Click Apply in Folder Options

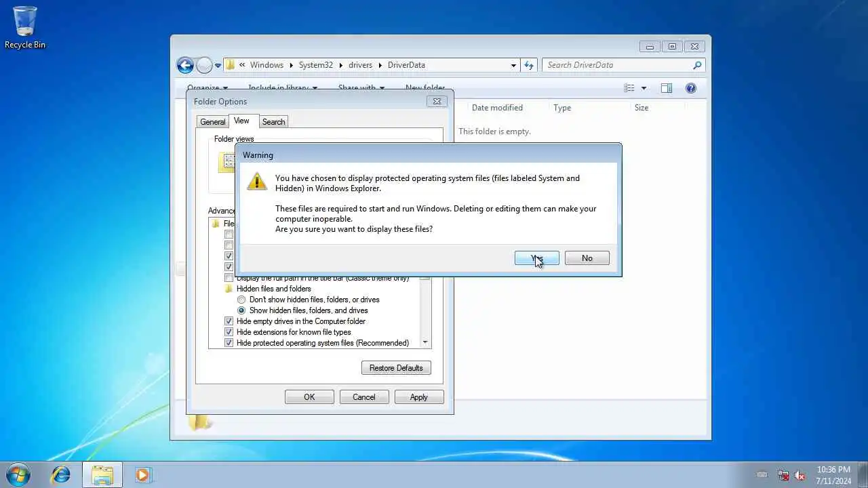click(419, 397)
